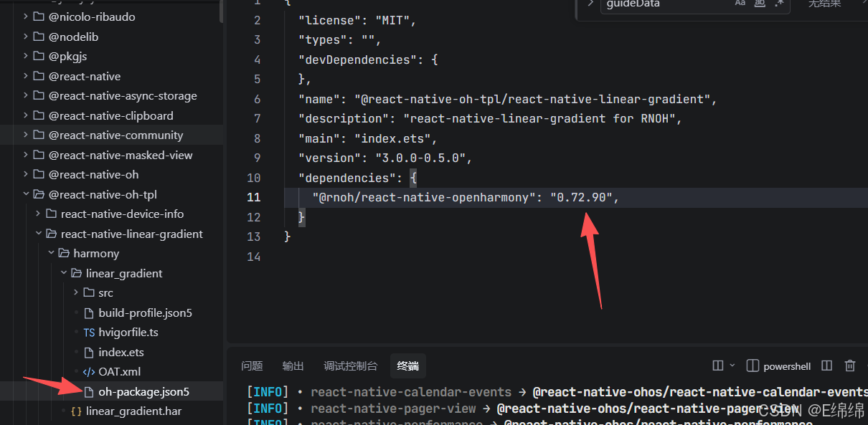The width and height of the screenshot is (868, 425).
Task: Click the 无结果 (no results) label
Action: coord(825,4)
